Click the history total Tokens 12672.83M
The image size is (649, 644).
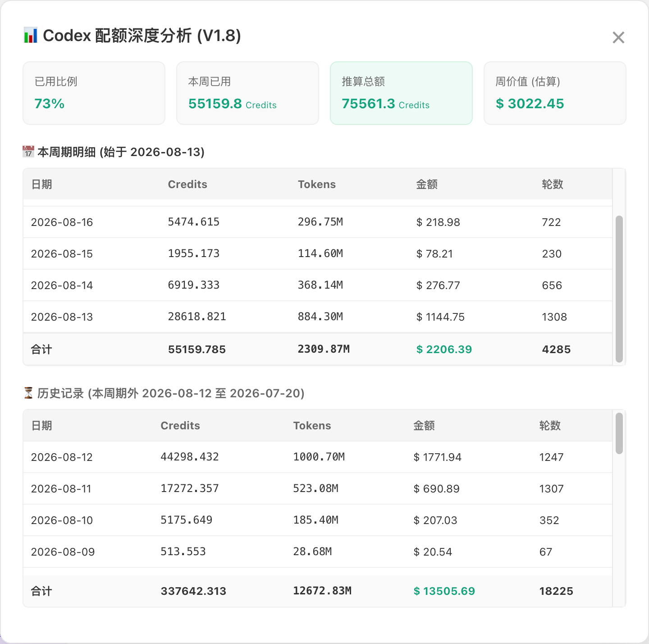(x=322, y=591)
